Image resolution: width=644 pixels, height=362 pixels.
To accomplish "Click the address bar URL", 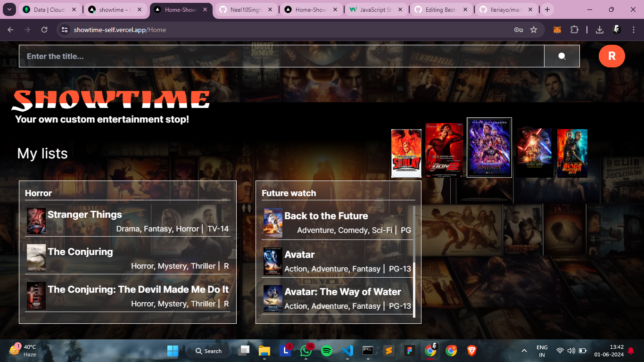I will [x=120, y=30].
